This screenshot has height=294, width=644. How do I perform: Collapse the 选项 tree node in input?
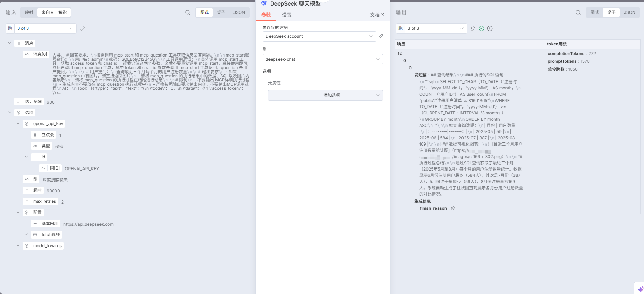[10, 113]
